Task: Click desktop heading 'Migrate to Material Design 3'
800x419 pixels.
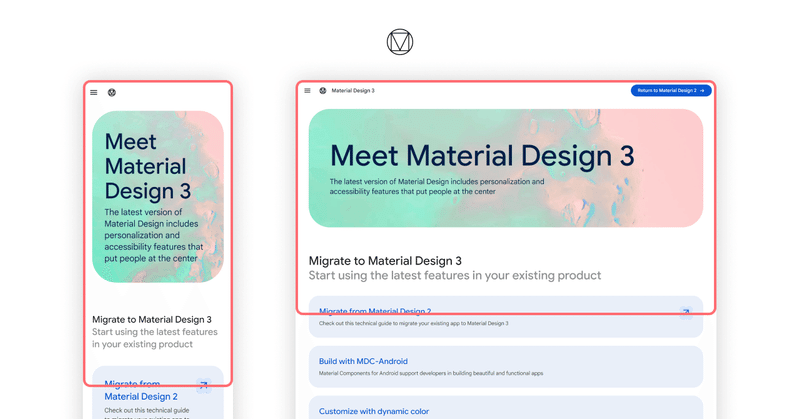Action: [385, 261]
